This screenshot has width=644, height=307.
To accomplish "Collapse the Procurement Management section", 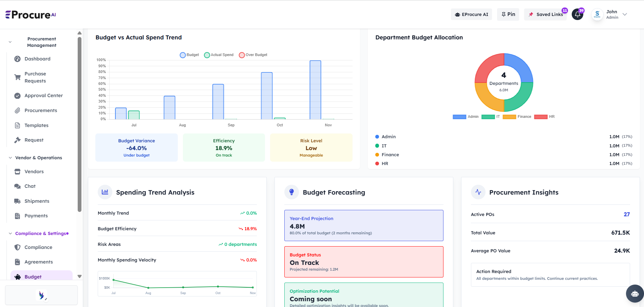I will 10,42.
